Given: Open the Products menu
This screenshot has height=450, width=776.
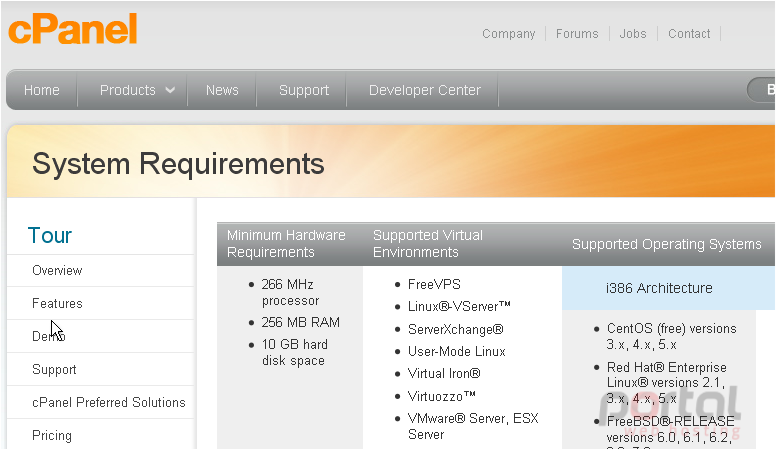Looking at the screenshot, I should coord(128,90).
